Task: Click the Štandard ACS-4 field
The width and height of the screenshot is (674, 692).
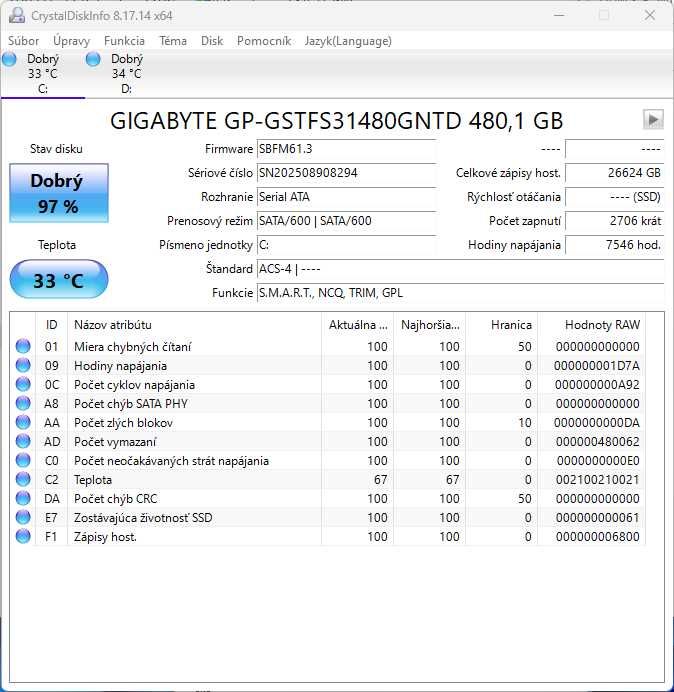Action: click(x=460, y=269)
